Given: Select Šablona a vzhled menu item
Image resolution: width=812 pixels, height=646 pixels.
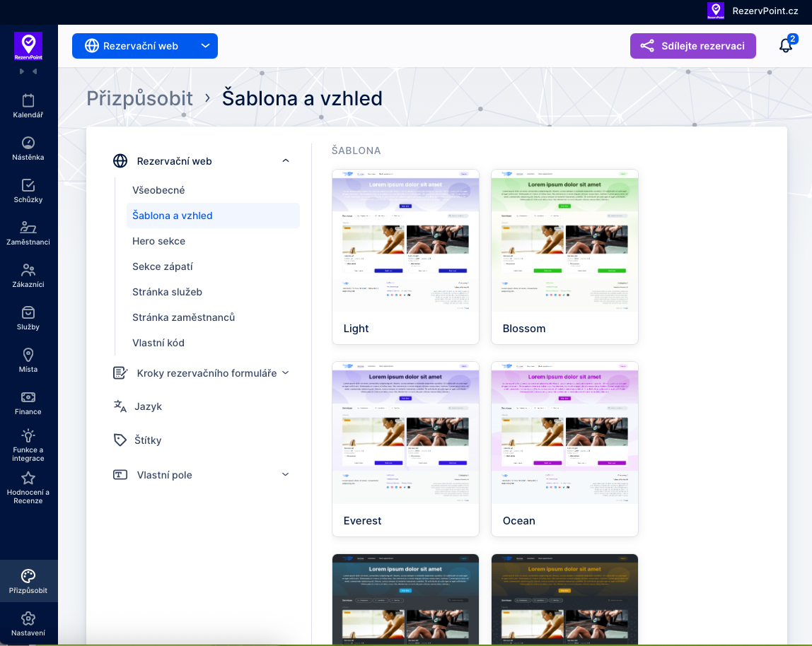Looking at the screenshot, I should tap(214, 216).
